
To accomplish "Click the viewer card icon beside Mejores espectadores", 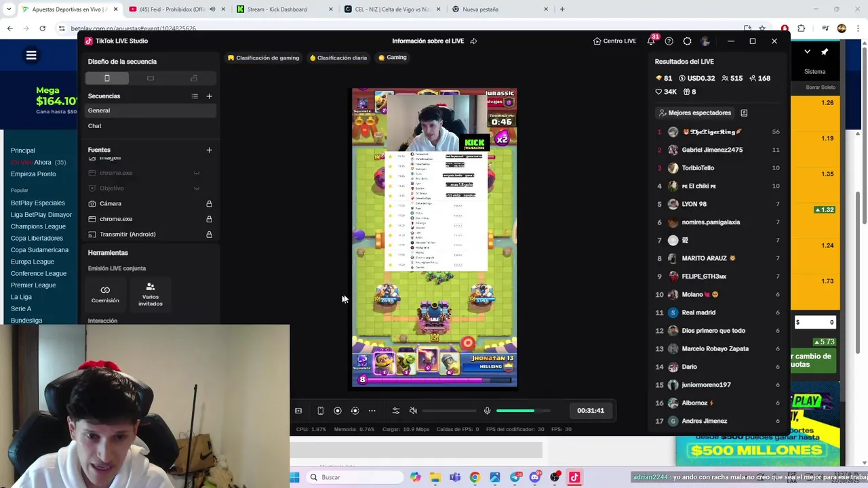I will (744, 113).
